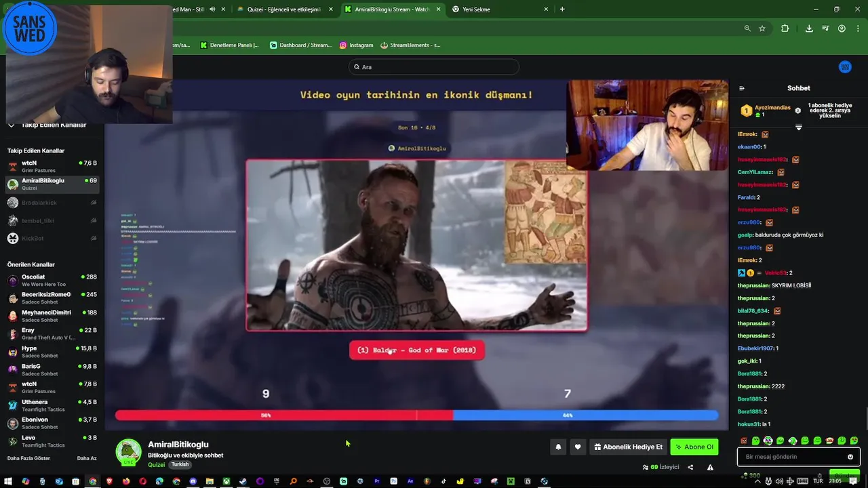
Task: Open recommended channel Hype
Action: [52, 351]
